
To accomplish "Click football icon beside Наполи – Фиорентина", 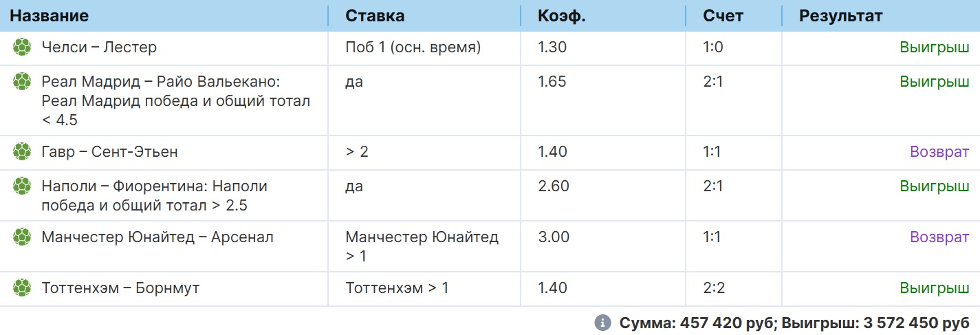I will pyautogui.click(x=22, y=185).
